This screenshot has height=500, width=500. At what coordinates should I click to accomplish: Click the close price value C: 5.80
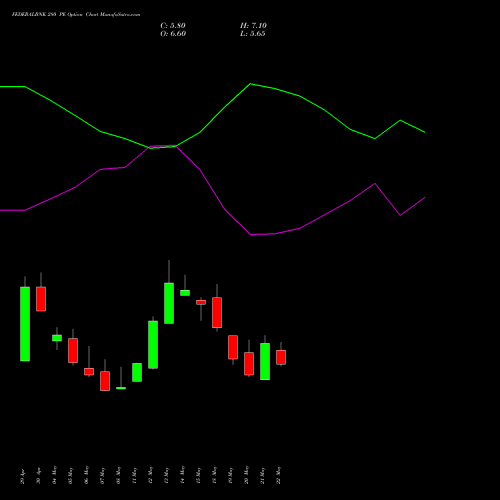click(173, 26)
